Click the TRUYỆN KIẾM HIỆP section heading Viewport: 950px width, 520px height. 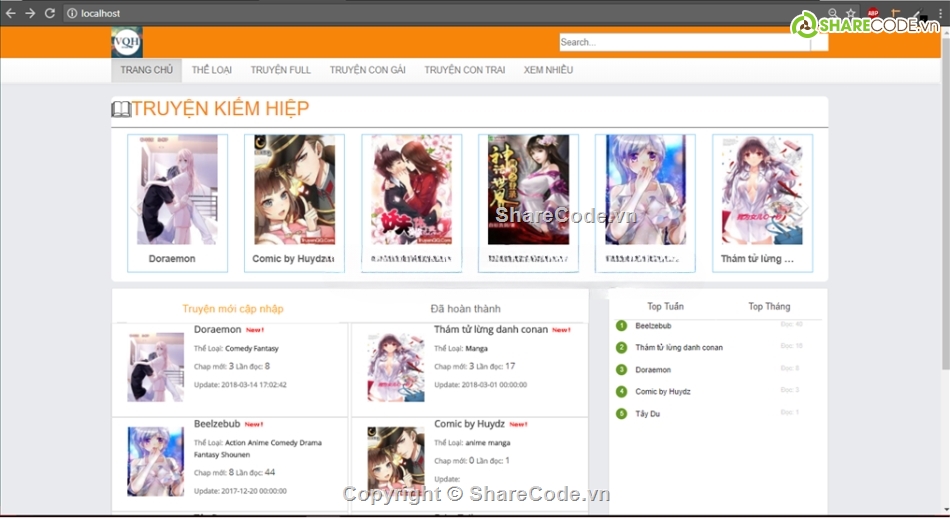tap(220, 108)
